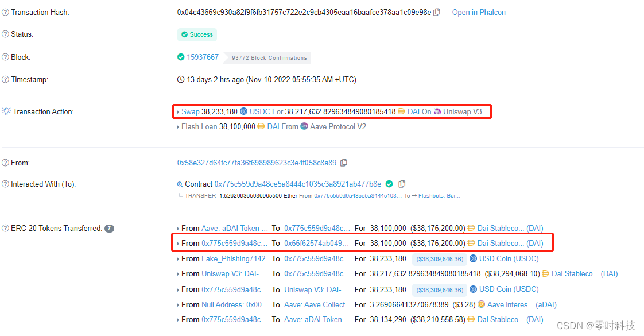Copy the From address with copy icon

click(344, 163)
